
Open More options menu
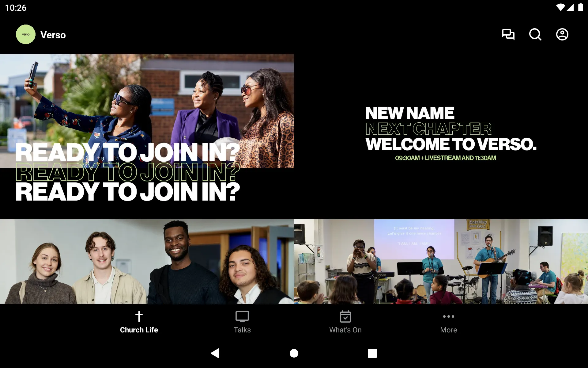pos(448,321)
